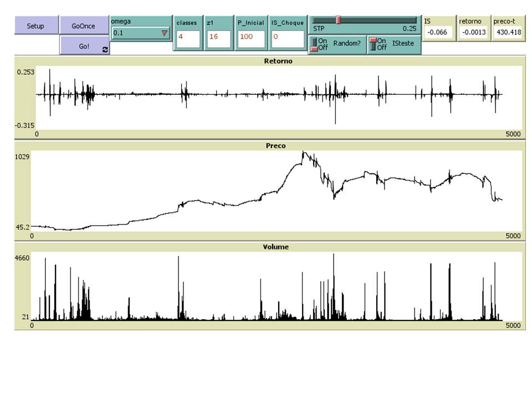Click the loop icon on the Go! button
Image resolution: width=532 pixels, height=399 pixels.
click(106, 48)
